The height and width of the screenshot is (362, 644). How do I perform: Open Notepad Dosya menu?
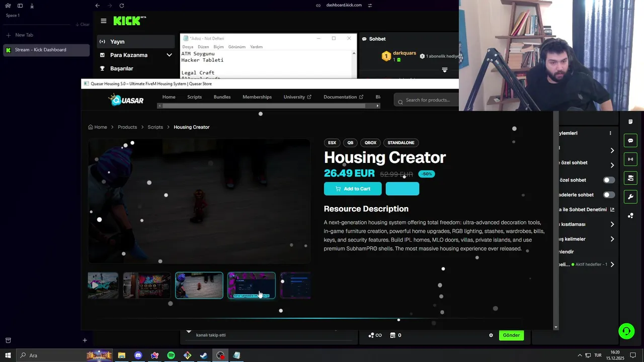click(188, 47)
